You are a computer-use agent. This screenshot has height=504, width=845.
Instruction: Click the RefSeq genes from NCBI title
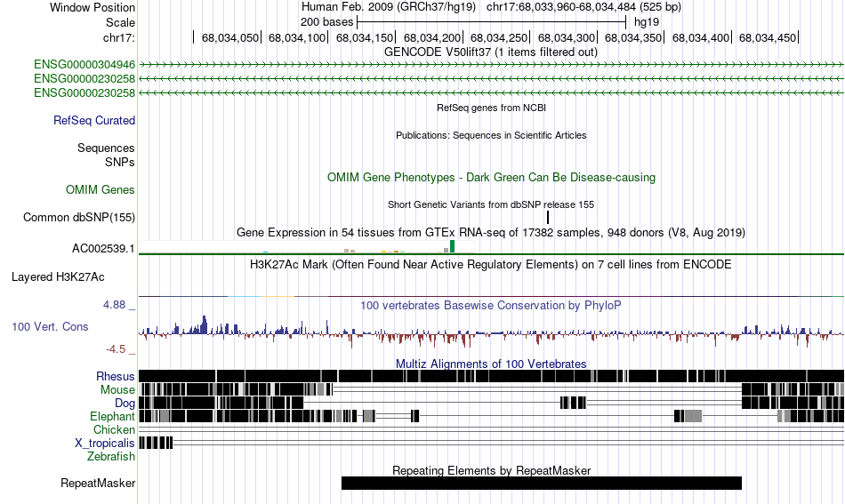coord(491,108)
